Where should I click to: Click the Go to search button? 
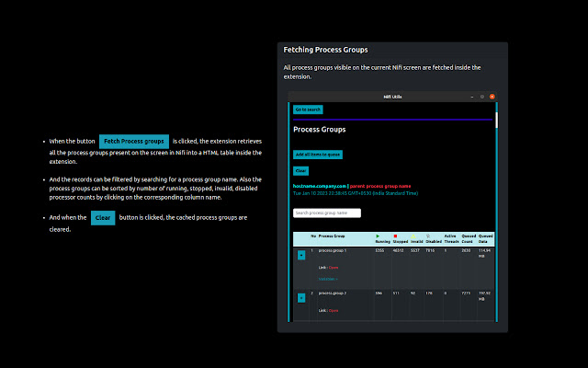308,109
